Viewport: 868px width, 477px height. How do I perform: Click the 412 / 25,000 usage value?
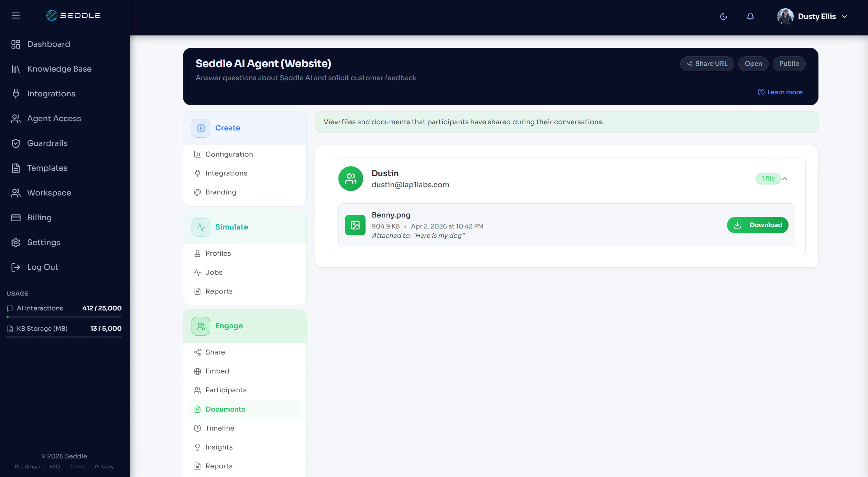(102, 308)
